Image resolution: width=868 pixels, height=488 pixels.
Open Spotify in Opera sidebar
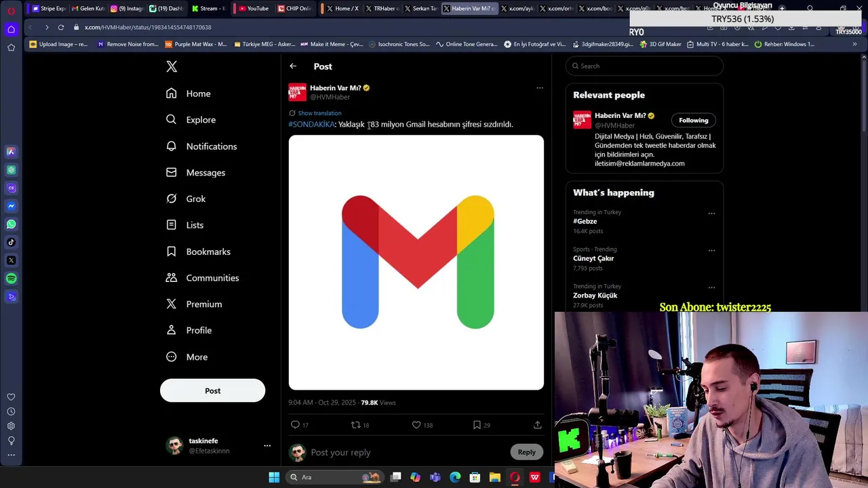(x=11, y=279)
